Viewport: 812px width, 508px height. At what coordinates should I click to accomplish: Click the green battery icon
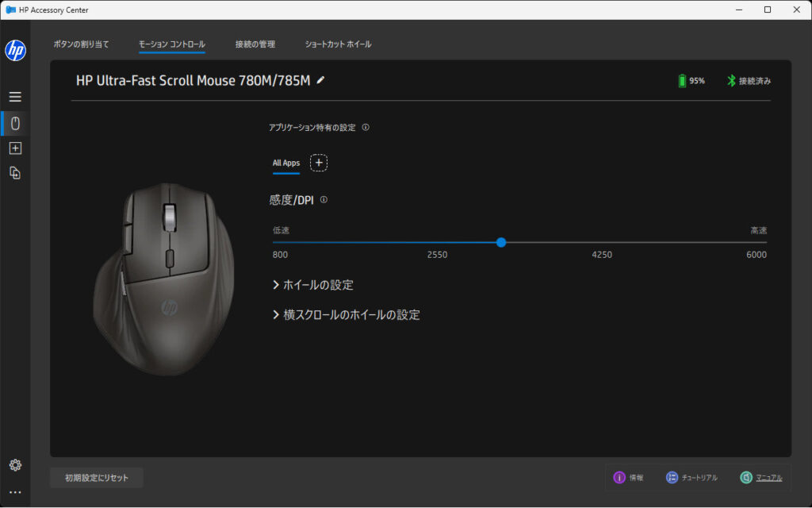(682, 81)
